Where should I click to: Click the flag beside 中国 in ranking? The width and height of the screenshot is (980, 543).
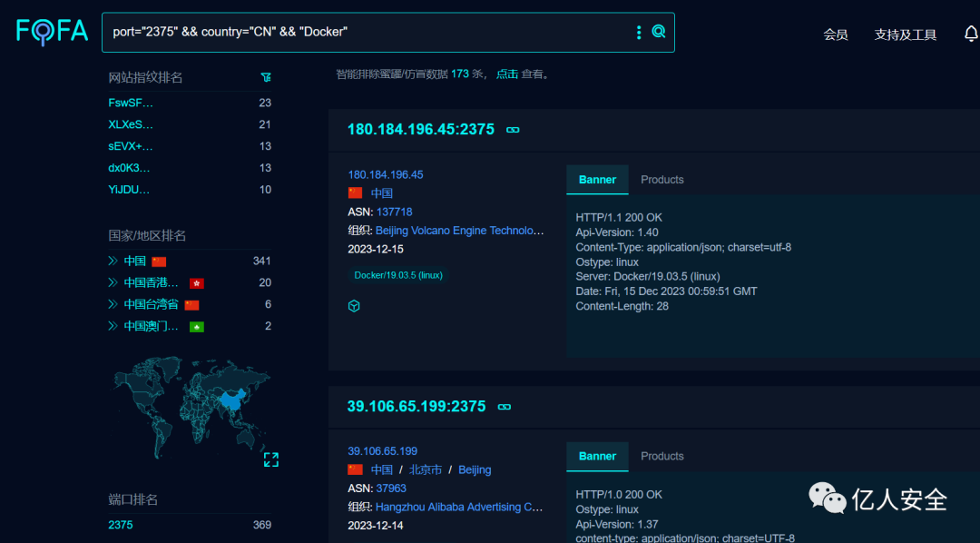click(x=159, y=262)
